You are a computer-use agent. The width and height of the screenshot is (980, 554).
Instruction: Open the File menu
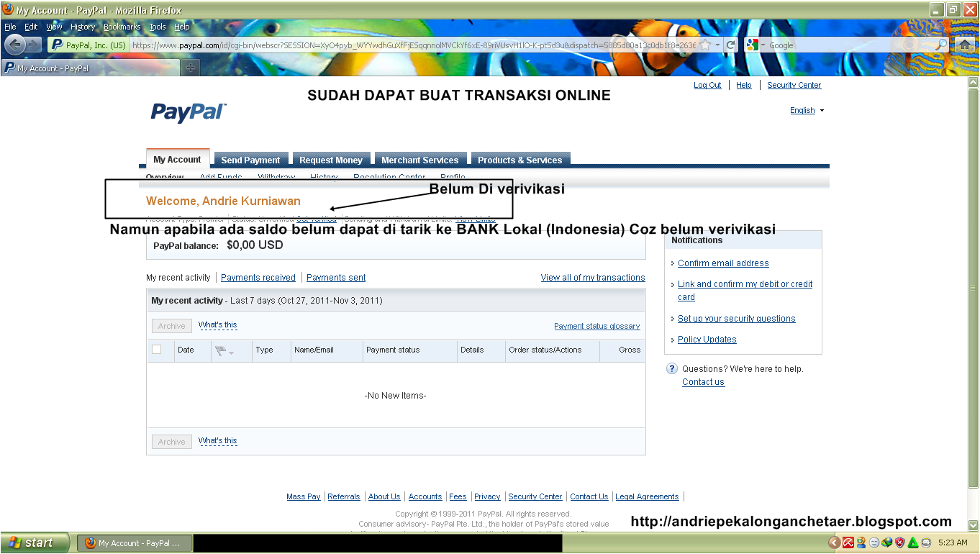(10, 27)
